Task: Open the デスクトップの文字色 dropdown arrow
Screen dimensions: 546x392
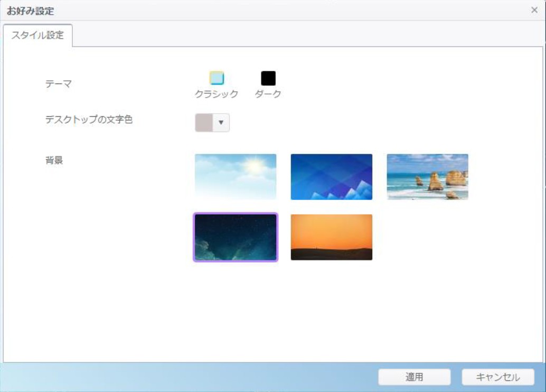Action: pyautogui.click(x=221, y=123)
